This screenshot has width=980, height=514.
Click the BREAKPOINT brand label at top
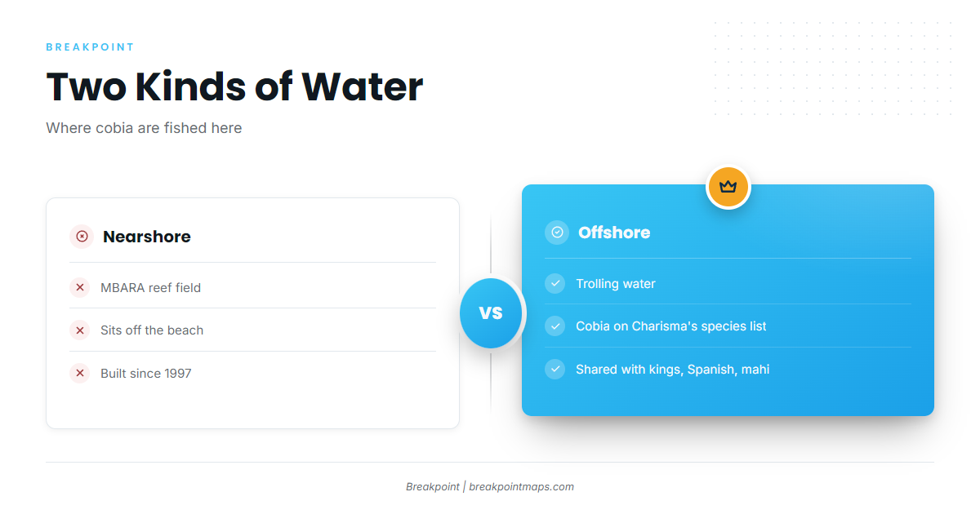[x=90, y=47]
